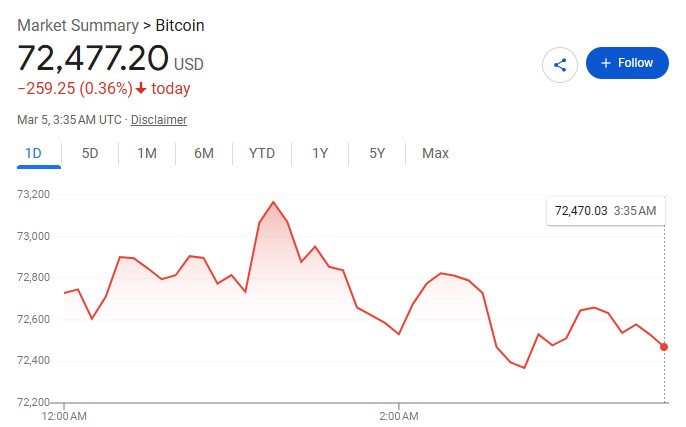The image size is (686, 427).
Task: Click the share icon button
Action: coord(560,64)
